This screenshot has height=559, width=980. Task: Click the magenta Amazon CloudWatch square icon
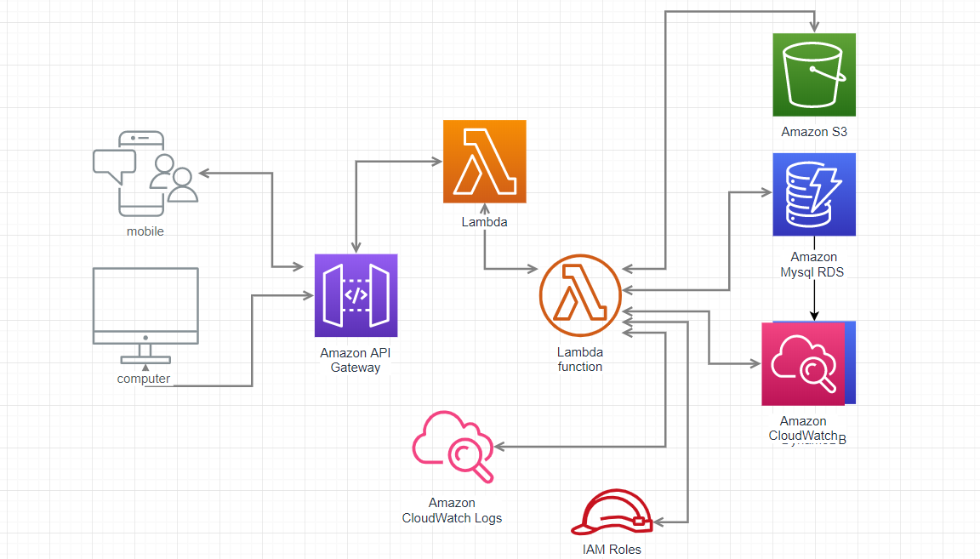tap(803, 364)
